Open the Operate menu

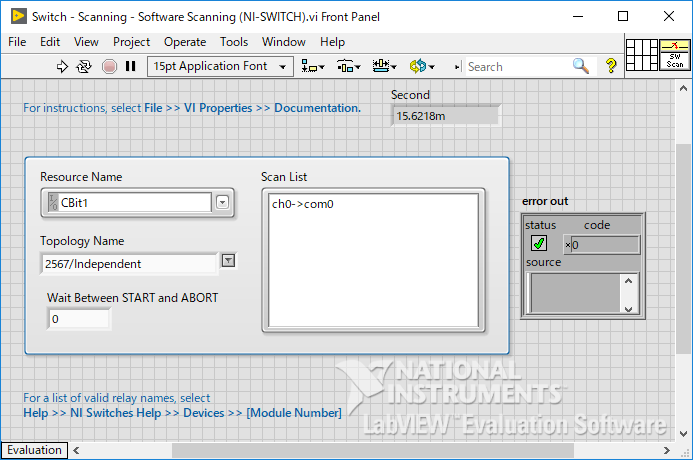coord(184,42)
